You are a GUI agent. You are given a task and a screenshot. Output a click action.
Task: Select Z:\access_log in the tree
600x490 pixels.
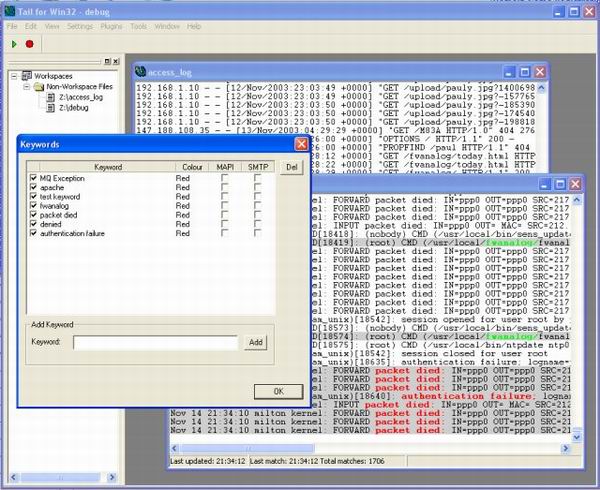(x=81, y=97)
